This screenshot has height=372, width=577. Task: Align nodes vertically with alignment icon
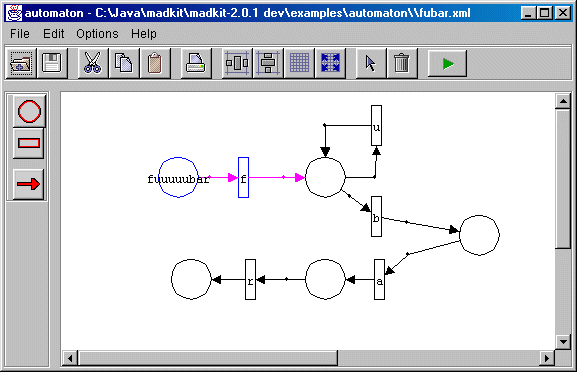tap(268, 63)
